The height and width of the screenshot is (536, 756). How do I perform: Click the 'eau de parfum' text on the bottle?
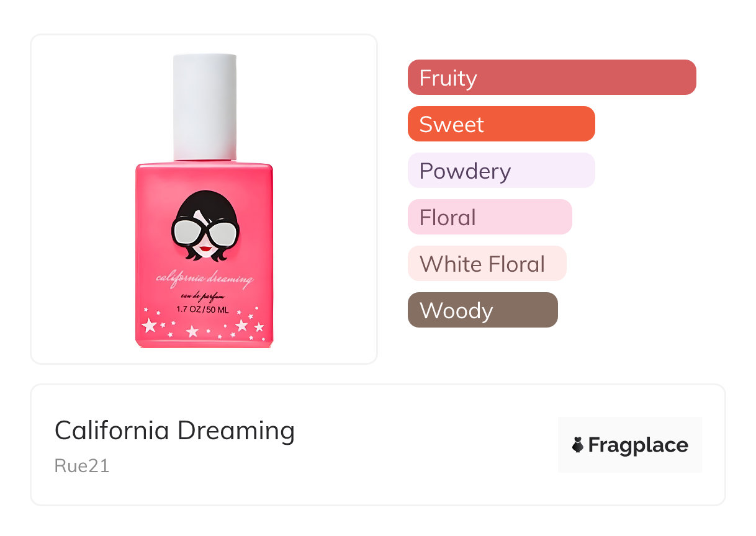point(203,298)
